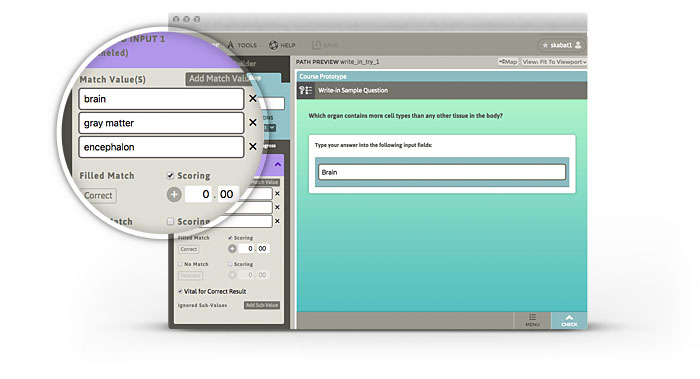This screenshot has height=379, width=700.
Task: Click the red close window button
Action: [176, 20]
